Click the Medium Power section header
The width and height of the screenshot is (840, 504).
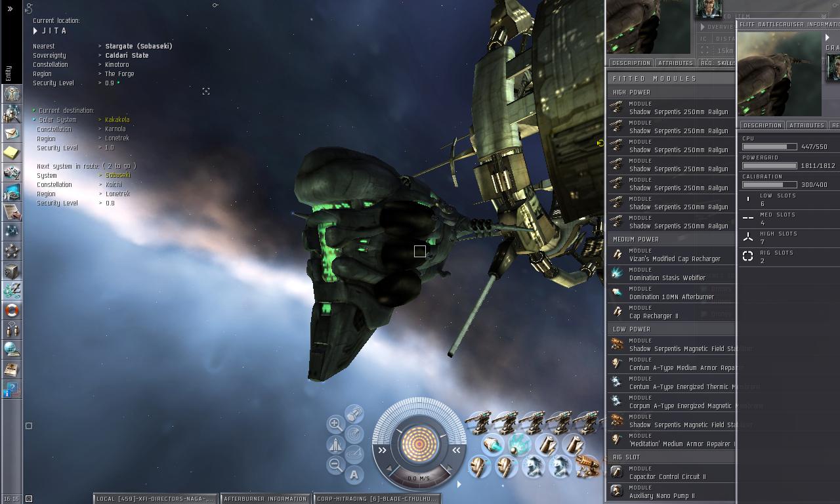pyautogui.click(x=671, y=240)
